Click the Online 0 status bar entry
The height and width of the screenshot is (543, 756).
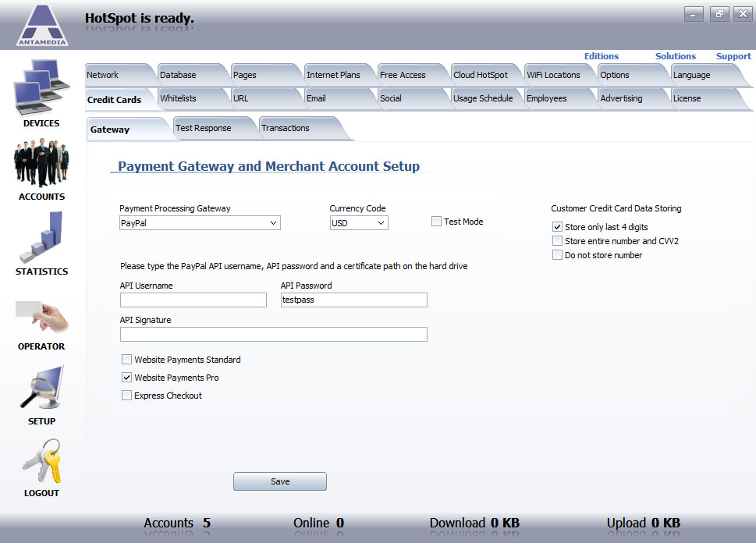pos(318,523)
